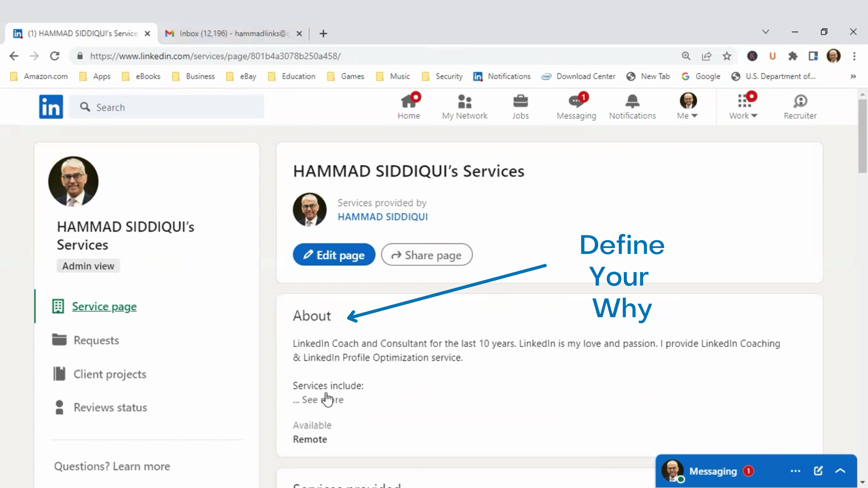868x488 pixels.
Task: Open the HAMMAD SIDDIQUI profile link
Action: pos(382,217)
